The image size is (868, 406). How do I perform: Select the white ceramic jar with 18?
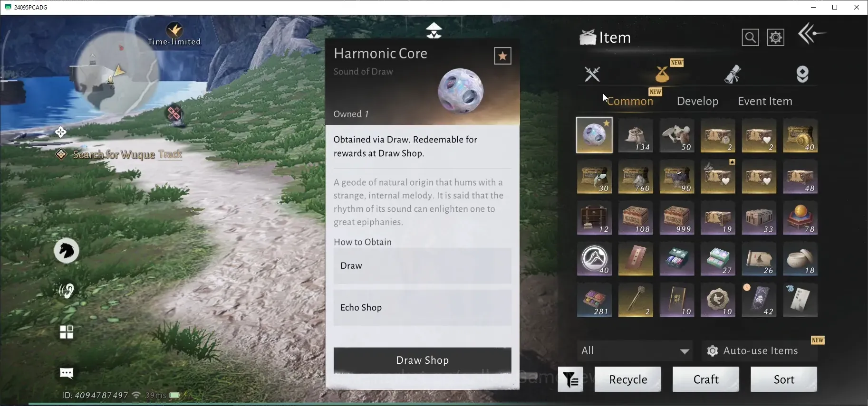tap(800, 259)
